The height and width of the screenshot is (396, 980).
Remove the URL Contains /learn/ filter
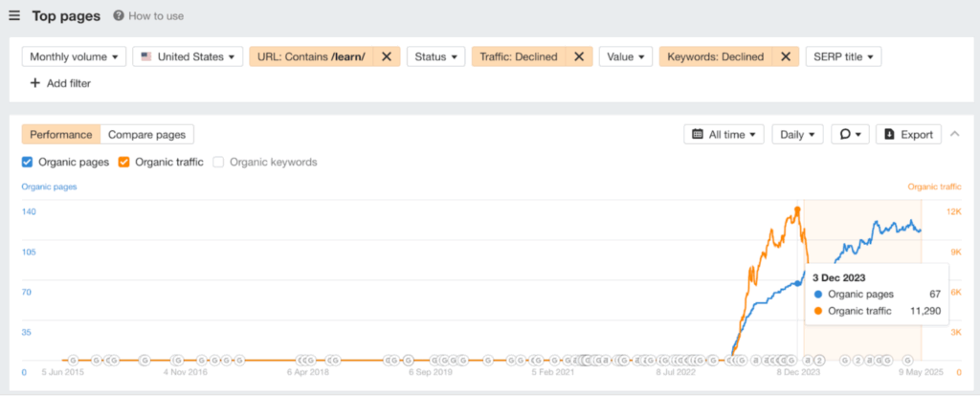click(x=386, y=56)
